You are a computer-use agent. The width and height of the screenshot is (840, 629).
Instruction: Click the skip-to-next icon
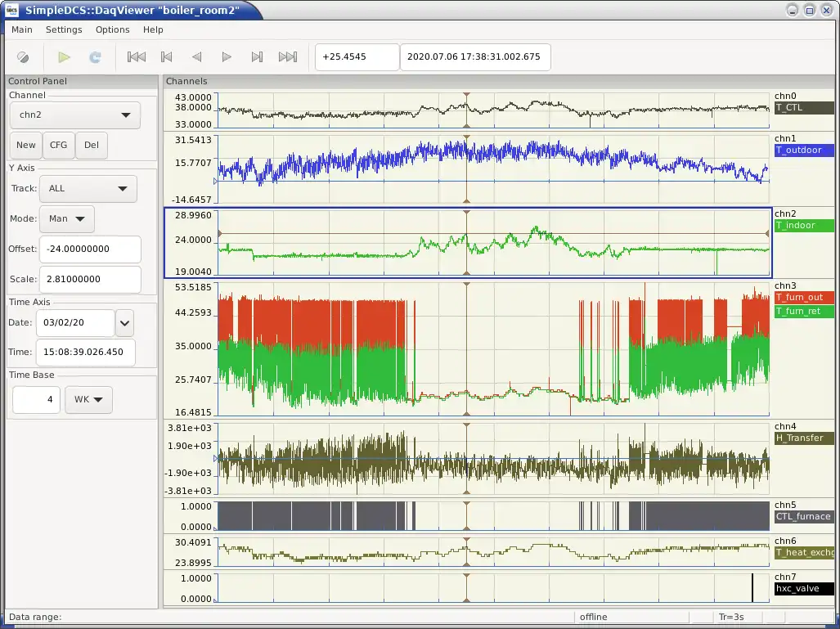pyautogui.click(x=257, y=57)
